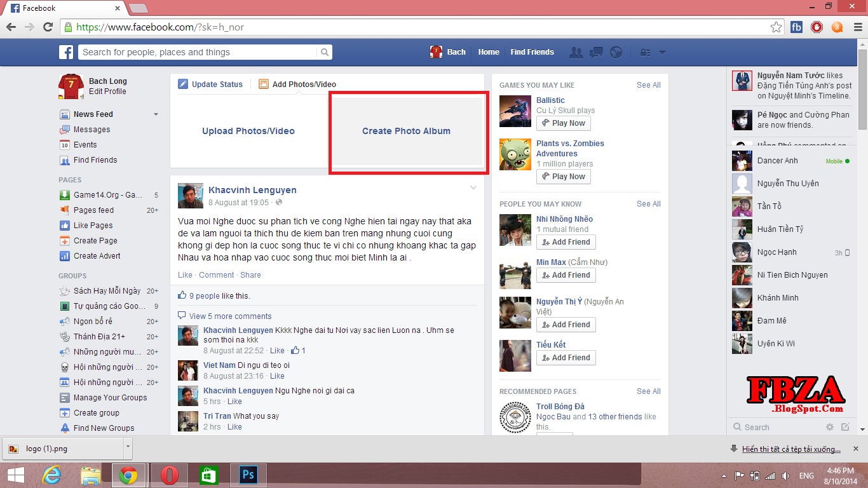This screenshot has height=488, width=868.
Task: Open options chevron on Khacvinh Lenguyen's post
Action: 473,187
